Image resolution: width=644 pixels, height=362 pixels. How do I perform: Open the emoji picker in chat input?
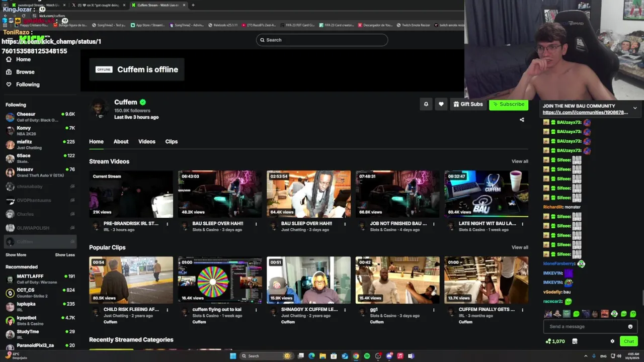coord(630,326)
